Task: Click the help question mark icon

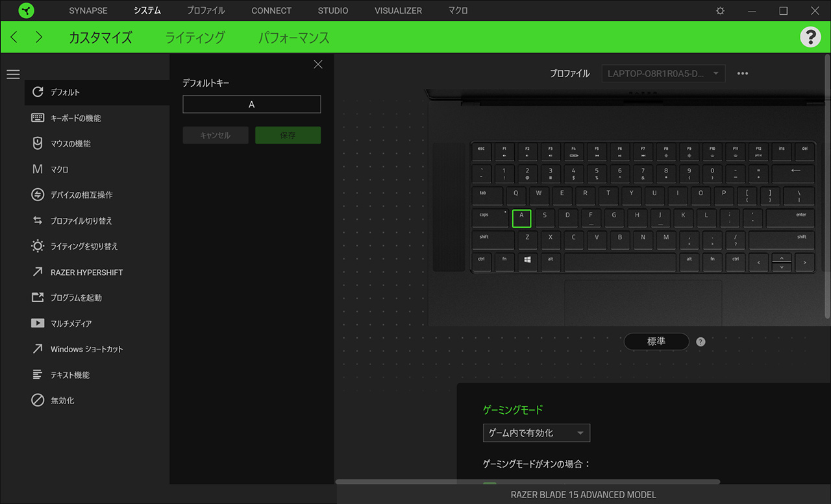Action: point(810,37)
